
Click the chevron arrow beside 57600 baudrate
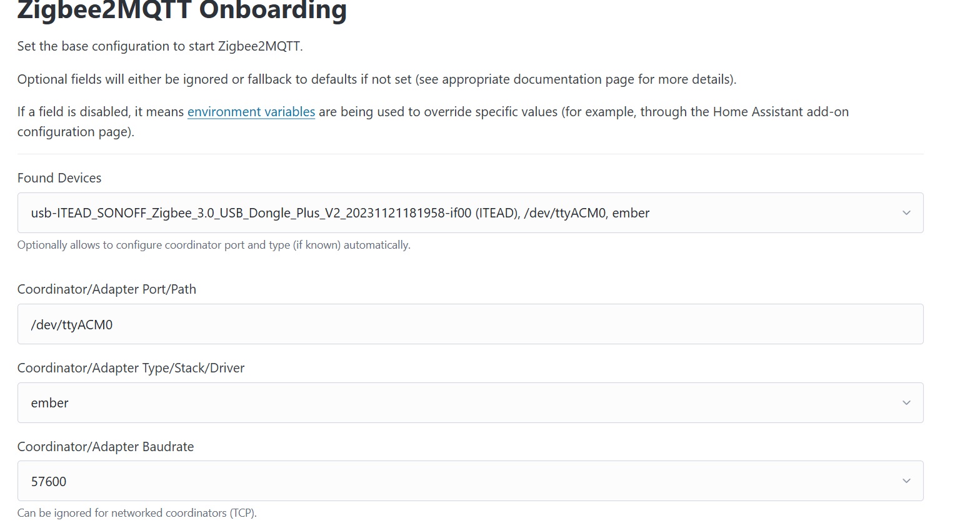click(906, 481)
